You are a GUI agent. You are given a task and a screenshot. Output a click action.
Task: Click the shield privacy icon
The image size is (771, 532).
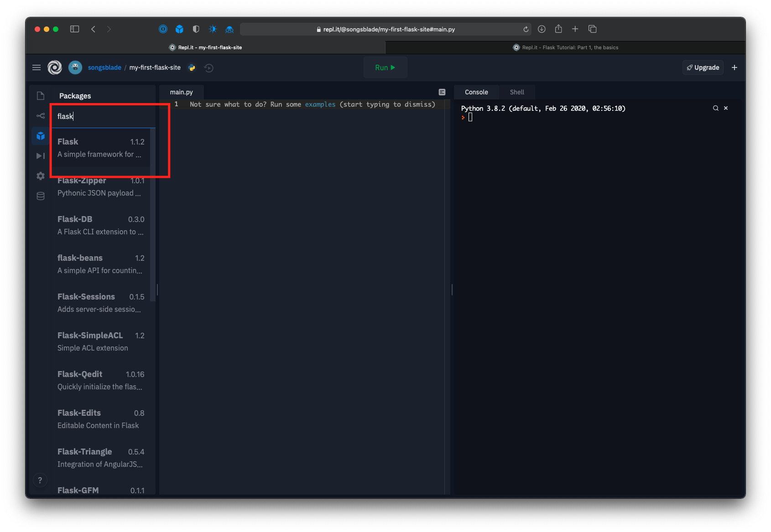tap(196, 29)
